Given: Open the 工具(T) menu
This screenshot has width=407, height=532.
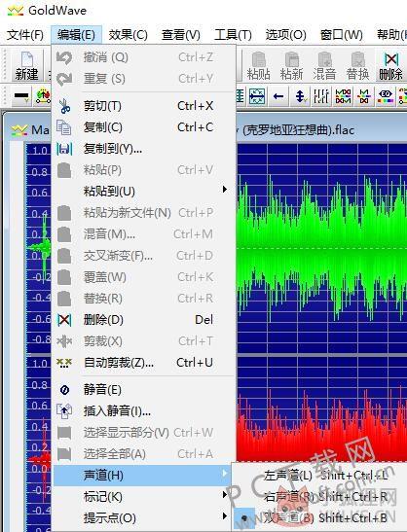Looking at the screenshot, I should pos(233,35).
